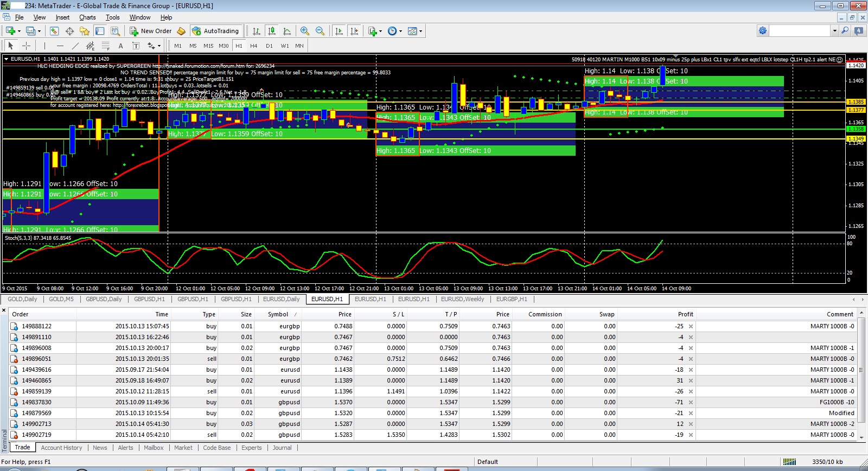
Task: Open the notifications chat bubble icon
Action: click(x=859, y=31)
